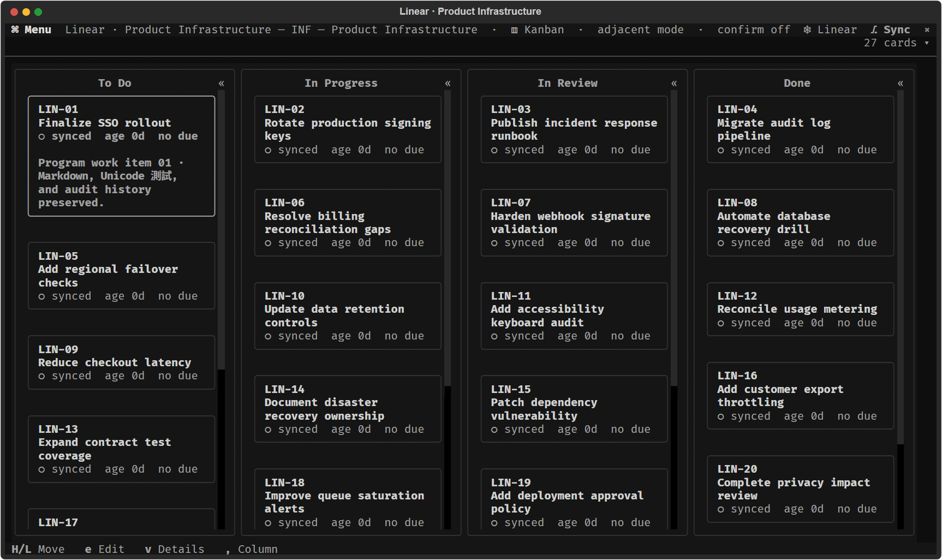Click 'age 0d' on card LIN-12
The height and width of the screenshot is (560, 942).
coord(804,323)
